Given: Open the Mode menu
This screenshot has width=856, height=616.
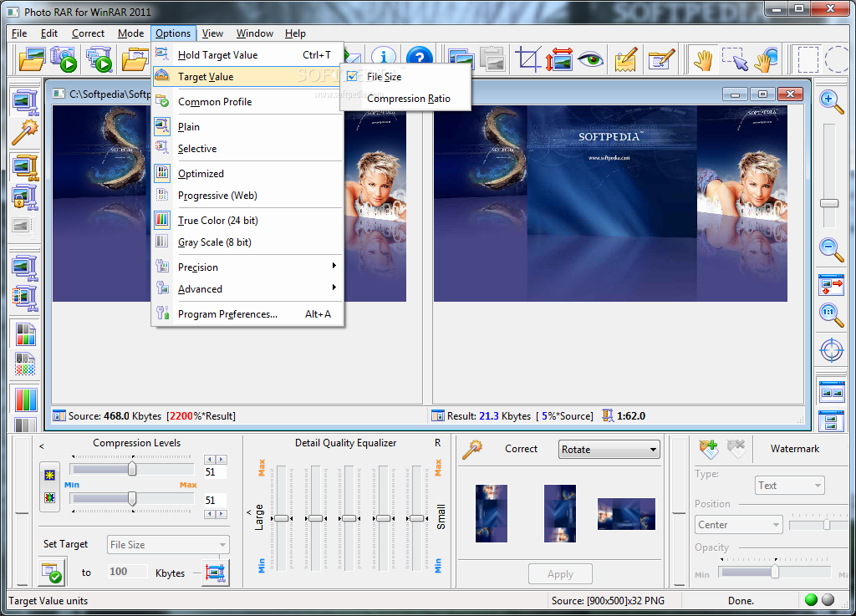Looking at the screenshot, I should tap(131, 33).
